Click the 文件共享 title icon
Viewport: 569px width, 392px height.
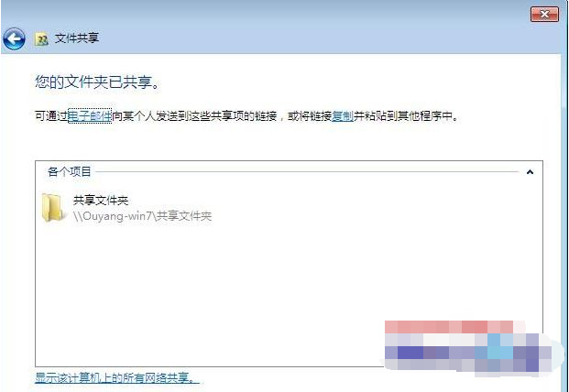pyautogui.click(x=42, y=38)
